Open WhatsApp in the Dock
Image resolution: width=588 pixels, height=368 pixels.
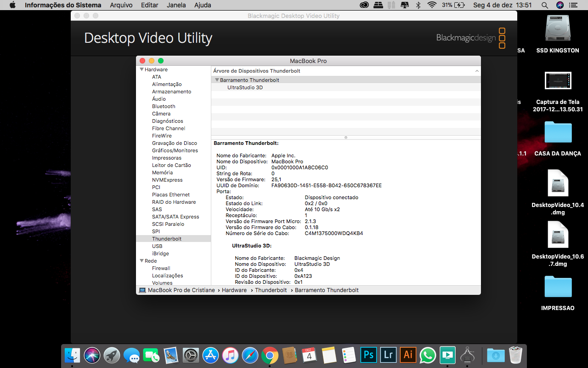[428, 355]
